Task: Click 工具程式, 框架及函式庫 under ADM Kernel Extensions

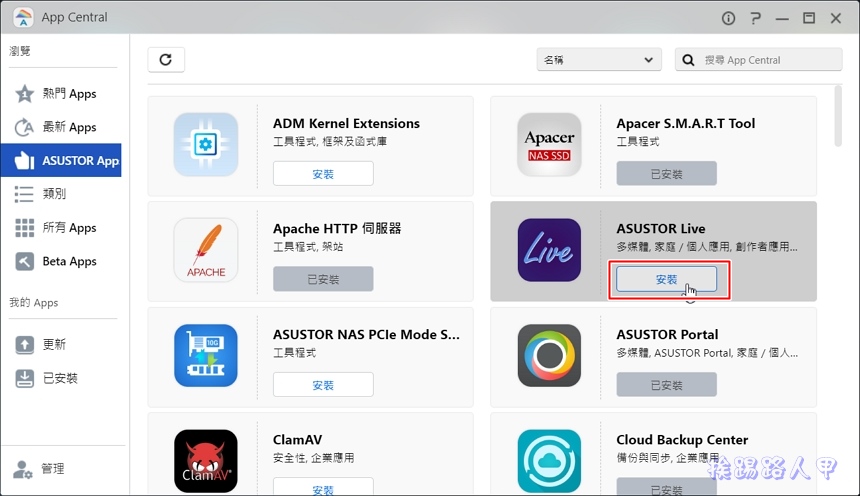Action: tap(330, 142)
